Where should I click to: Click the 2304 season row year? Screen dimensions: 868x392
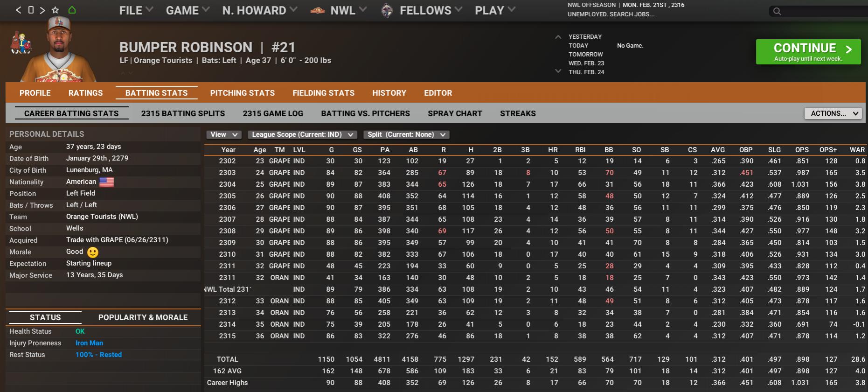(227, 184)
